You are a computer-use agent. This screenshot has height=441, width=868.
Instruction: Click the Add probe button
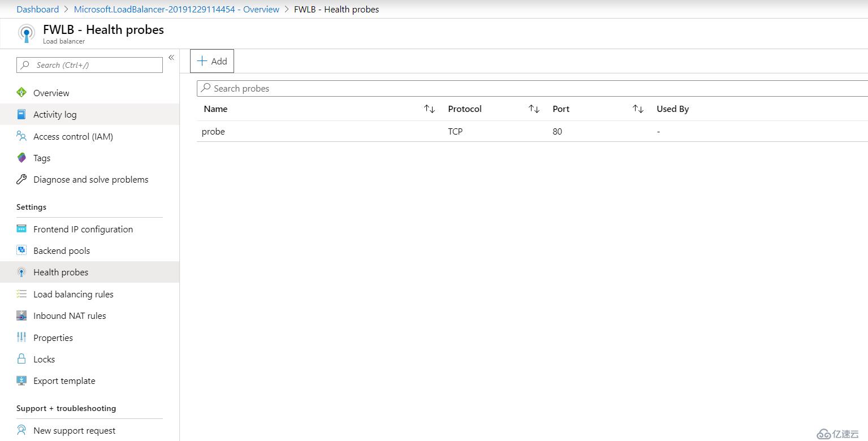tap(212, 61)
